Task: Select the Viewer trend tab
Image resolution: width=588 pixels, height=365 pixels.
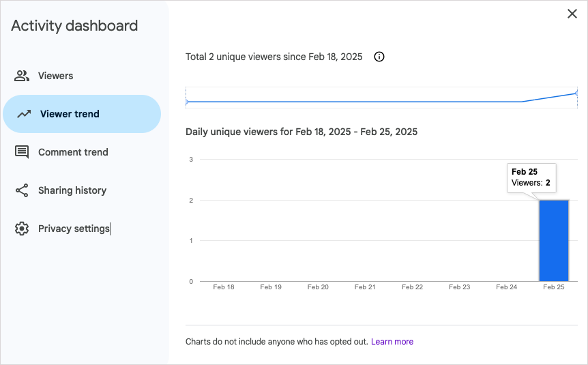Action: (x=82, y=114)
